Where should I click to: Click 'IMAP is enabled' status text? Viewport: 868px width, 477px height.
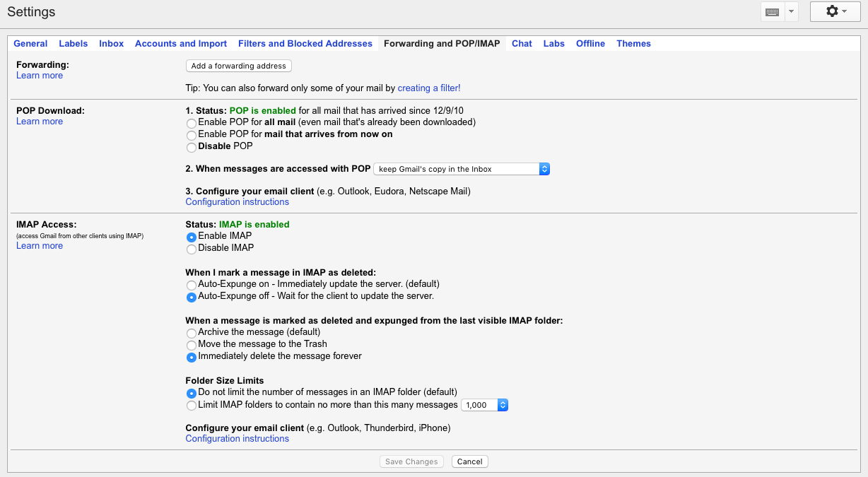point(254,225)
